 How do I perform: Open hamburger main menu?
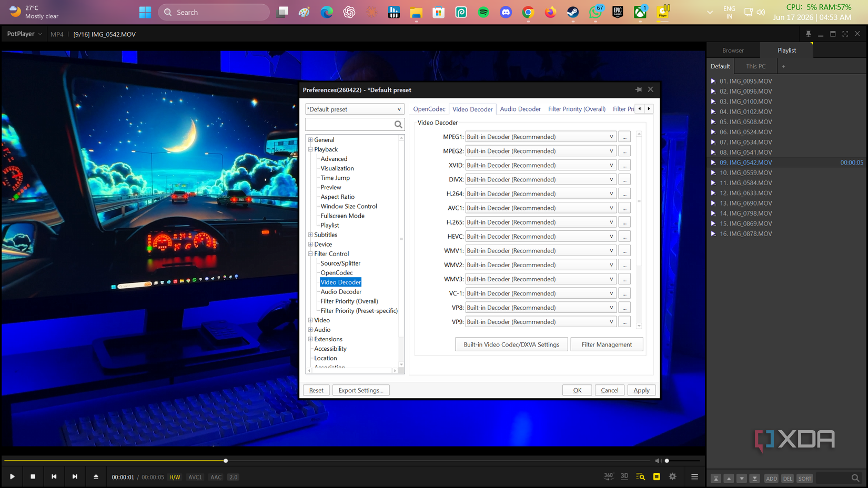694,476
